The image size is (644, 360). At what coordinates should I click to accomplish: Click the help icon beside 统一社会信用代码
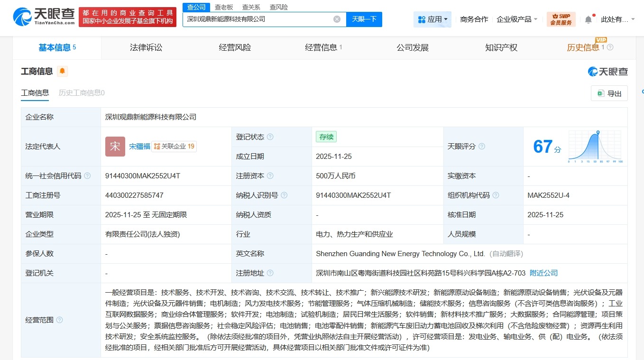87,175
